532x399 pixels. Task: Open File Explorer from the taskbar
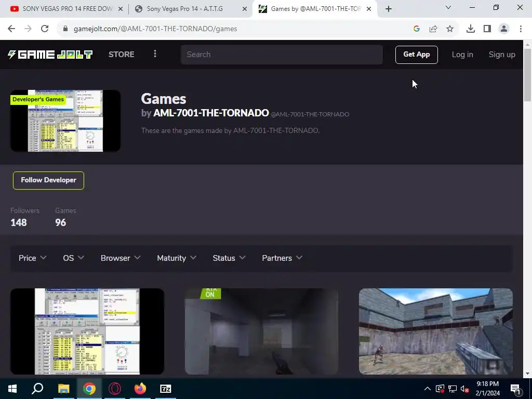click(x=63, y=389)
